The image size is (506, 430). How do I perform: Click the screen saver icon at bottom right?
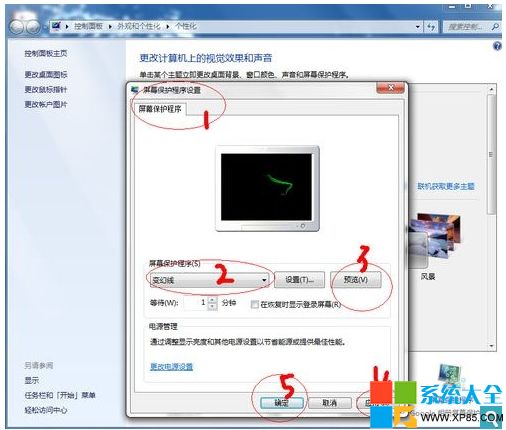coord(450,374)
